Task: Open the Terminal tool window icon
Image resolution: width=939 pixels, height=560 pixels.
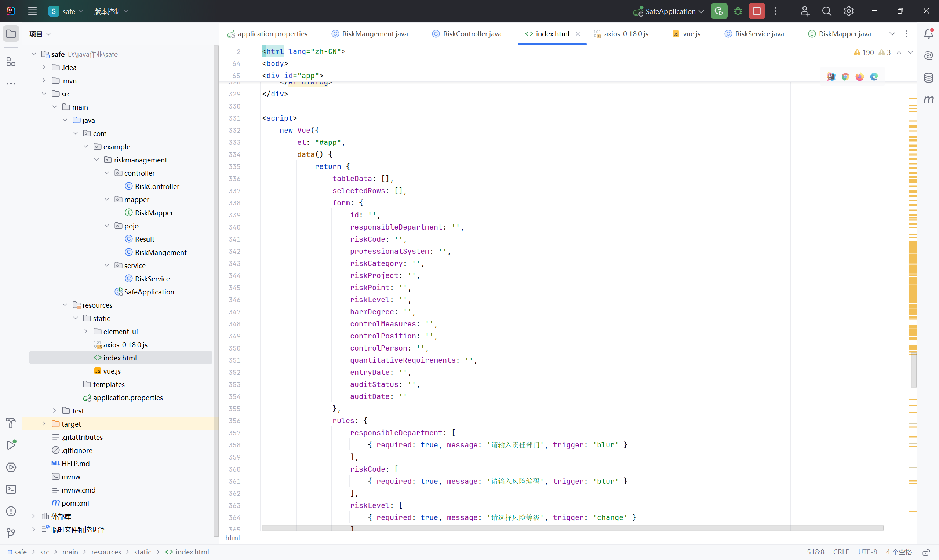Action: point(11,490)
